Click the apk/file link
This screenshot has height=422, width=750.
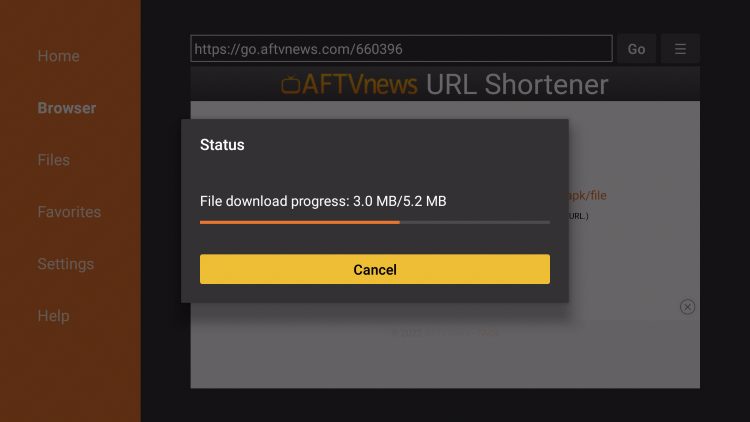click(587, 195)
